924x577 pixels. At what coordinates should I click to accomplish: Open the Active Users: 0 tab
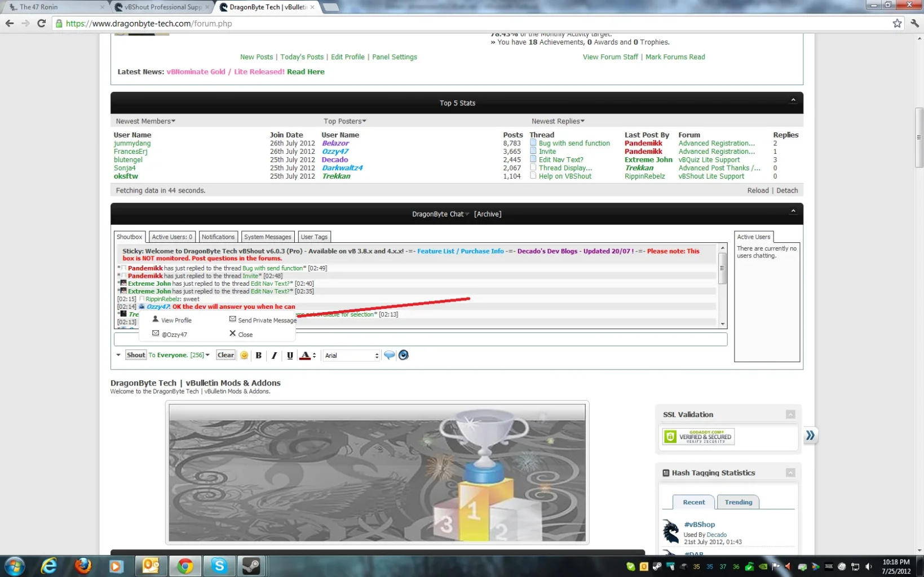point(172,237)
